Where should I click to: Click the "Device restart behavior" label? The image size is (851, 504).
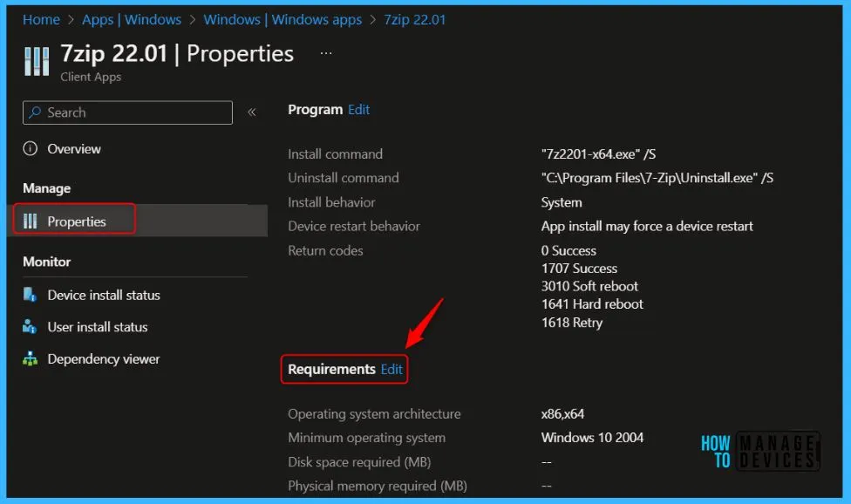pos(354,226)
